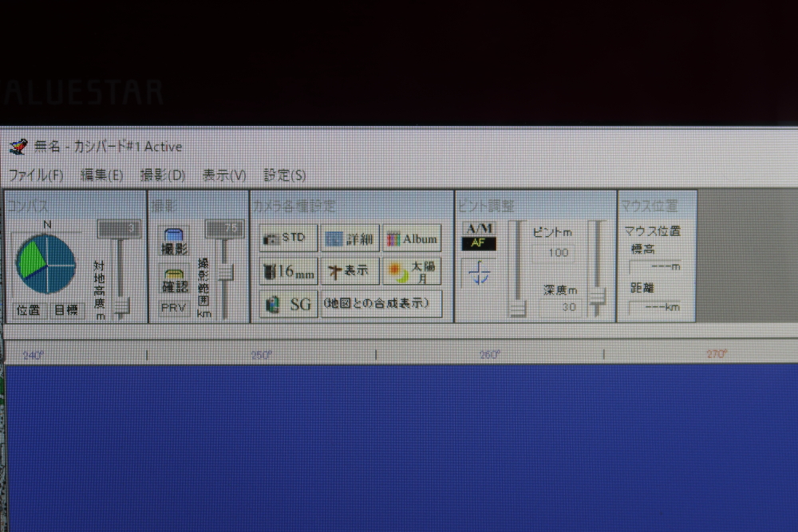Choose the 16mm lens button
The width and height of the screenshot is (798, 532).
[288, 271]
